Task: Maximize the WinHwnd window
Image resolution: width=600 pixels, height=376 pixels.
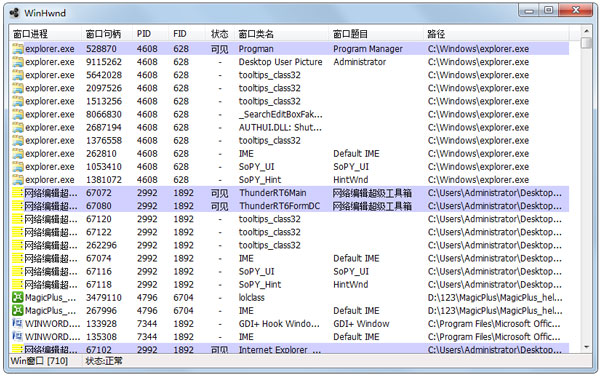Action: 548,10
